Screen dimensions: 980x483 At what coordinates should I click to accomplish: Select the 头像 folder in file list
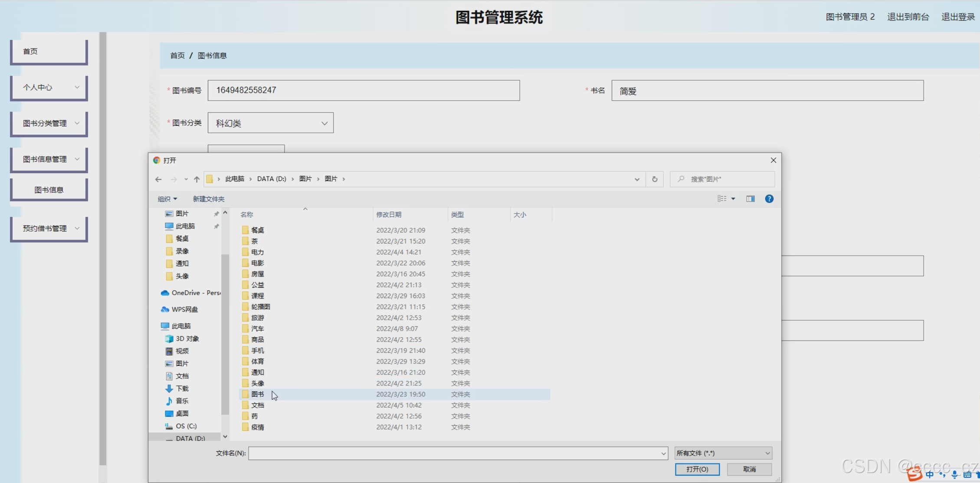(257, 383)
